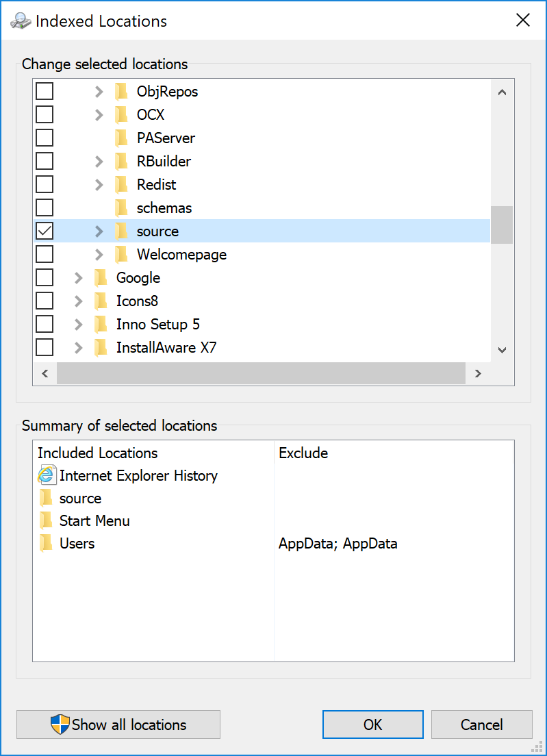
Task: Click the Start Menu folder icon
Action: [x=46, y=520]
